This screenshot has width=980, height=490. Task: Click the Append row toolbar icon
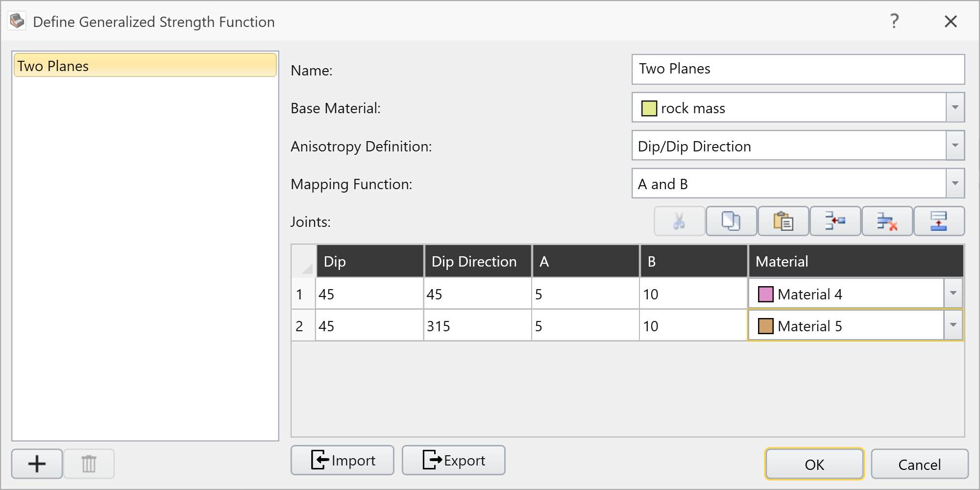coord(939,221)
